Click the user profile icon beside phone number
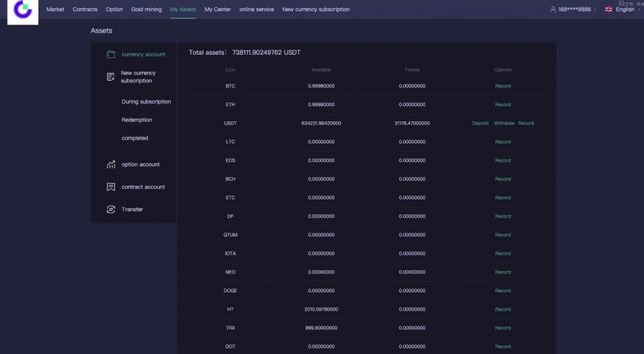Viewport: 644px width, 354px height. (x=553, y=9)
